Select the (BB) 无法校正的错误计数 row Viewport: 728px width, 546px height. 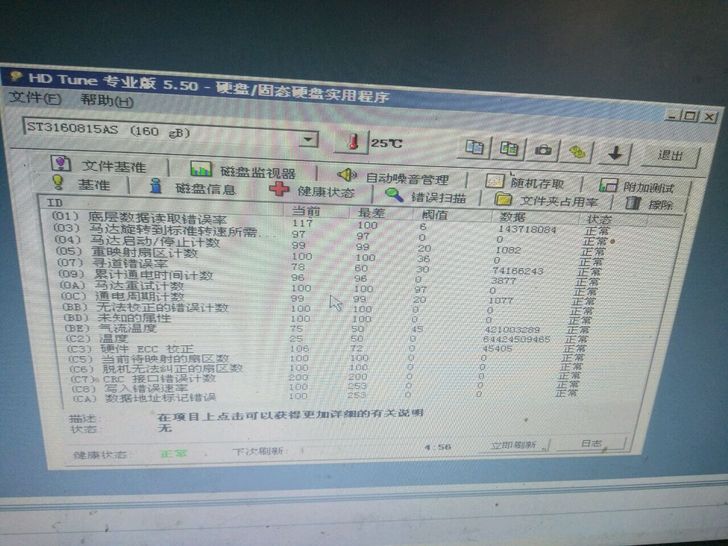pos(327,308)
